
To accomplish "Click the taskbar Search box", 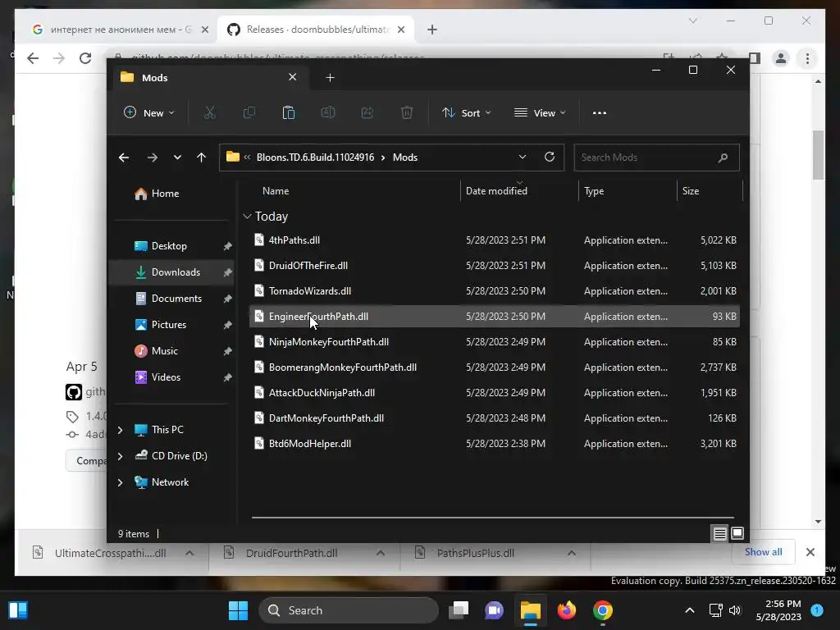I will pyautogui.click(x=349, y=610).
